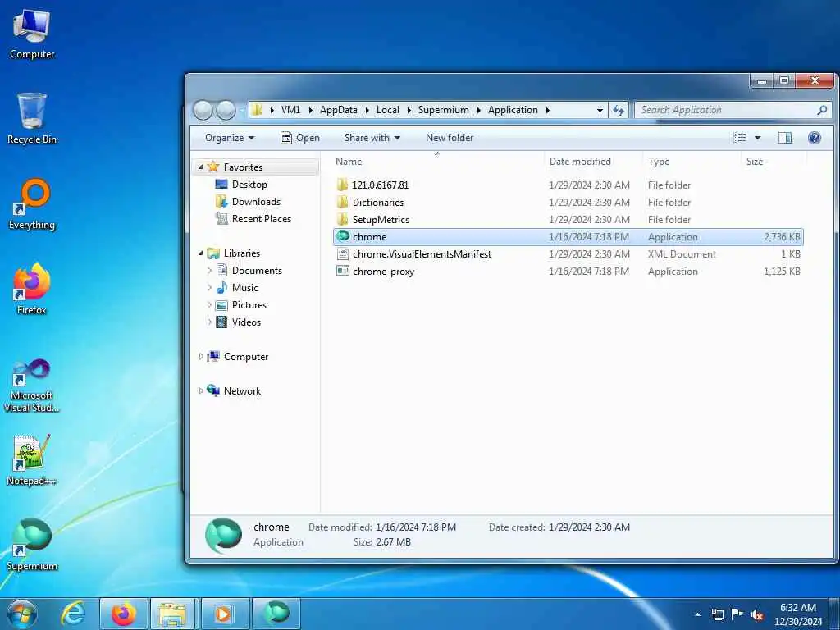Click the chrome application file icon
Image resolution: width=840 pixels, height=630 pixels.
(x=342, y=236)
